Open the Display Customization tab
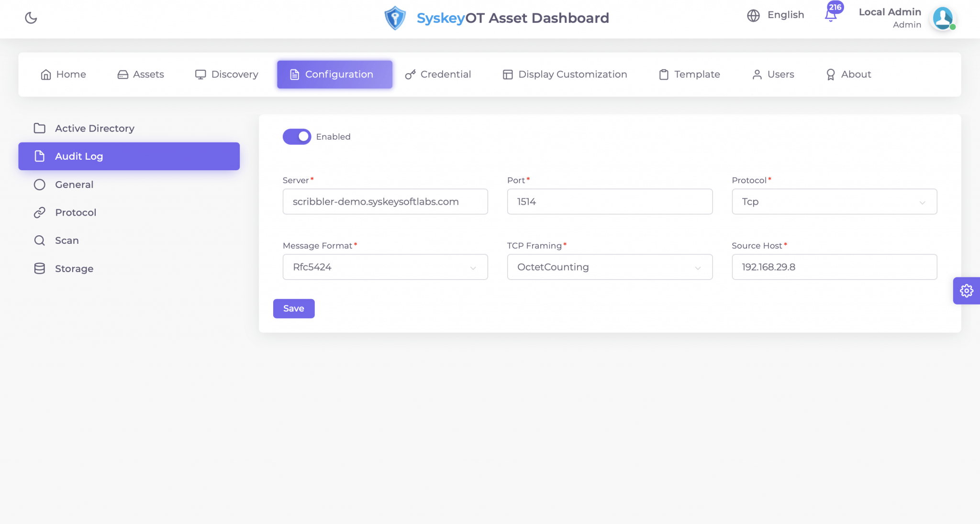This screenshot has height=524, width=980. click(x=564, y=74)
